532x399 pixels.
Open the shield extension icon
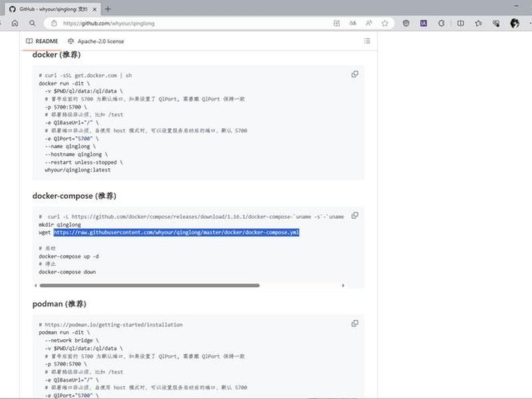click(406, 23)
